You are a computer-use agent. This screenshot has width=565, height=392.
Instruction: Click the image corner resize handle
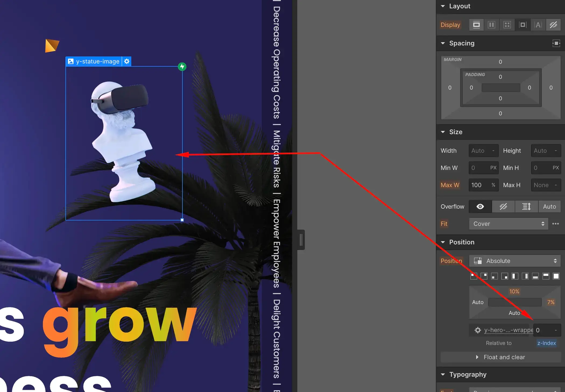(x=182, y=220)
